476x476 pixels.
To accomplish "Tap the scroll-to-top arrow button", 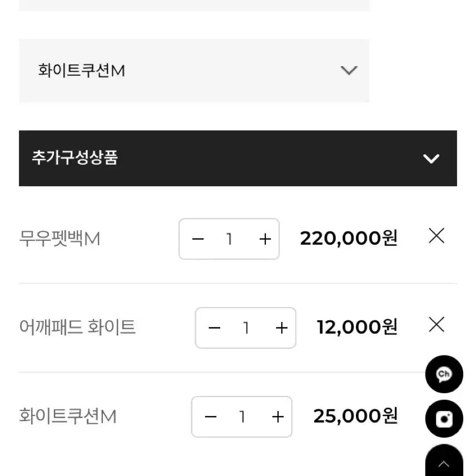I will [x=444, y=463].
